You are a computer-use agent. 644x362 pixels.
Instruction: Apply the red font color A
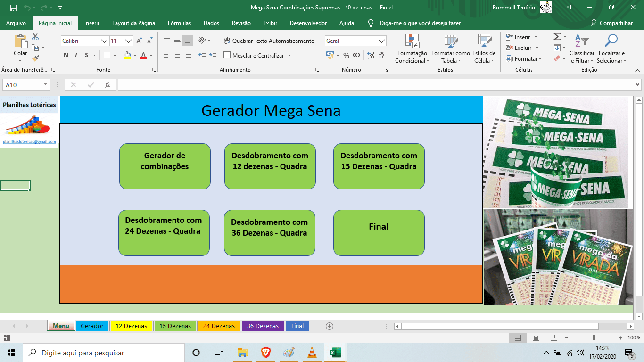tap(143, 55)
